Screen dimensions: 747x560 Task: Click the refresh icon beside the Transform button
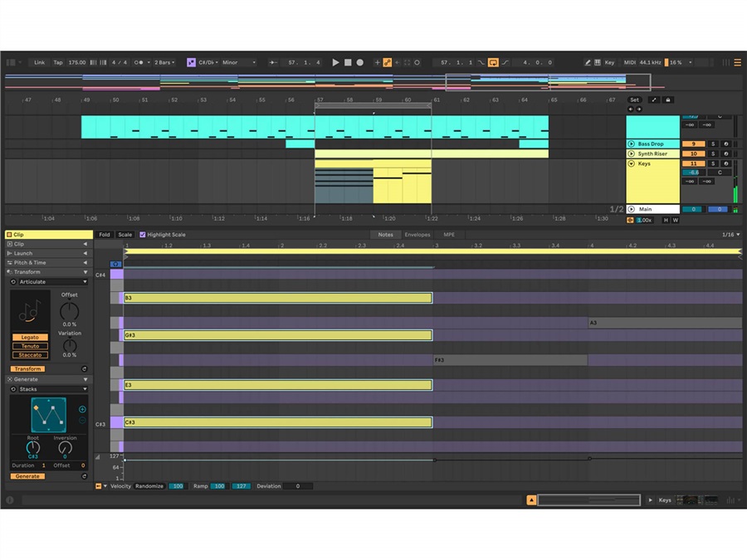pos(85,368)
